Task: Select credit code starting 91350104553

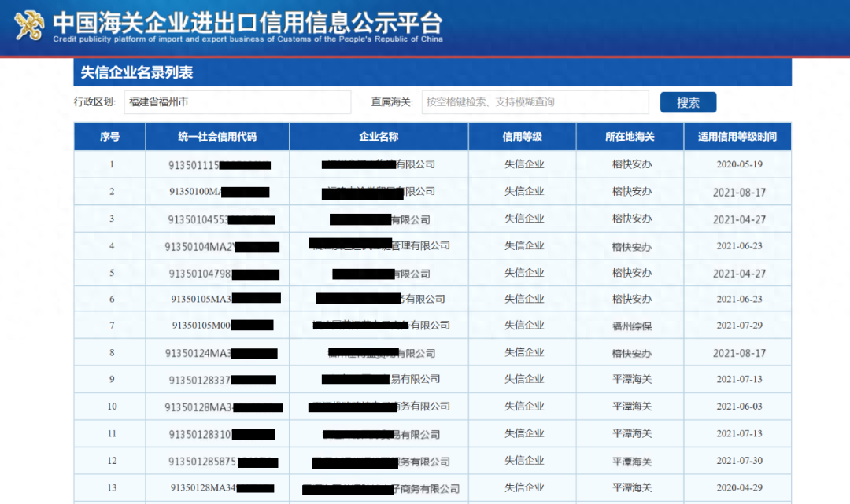Action: click(221, 219)
